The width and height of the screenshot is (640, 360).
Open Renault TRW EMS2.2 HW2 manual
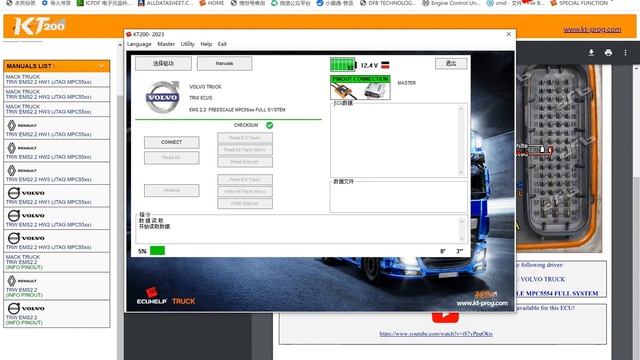point(57,151)
